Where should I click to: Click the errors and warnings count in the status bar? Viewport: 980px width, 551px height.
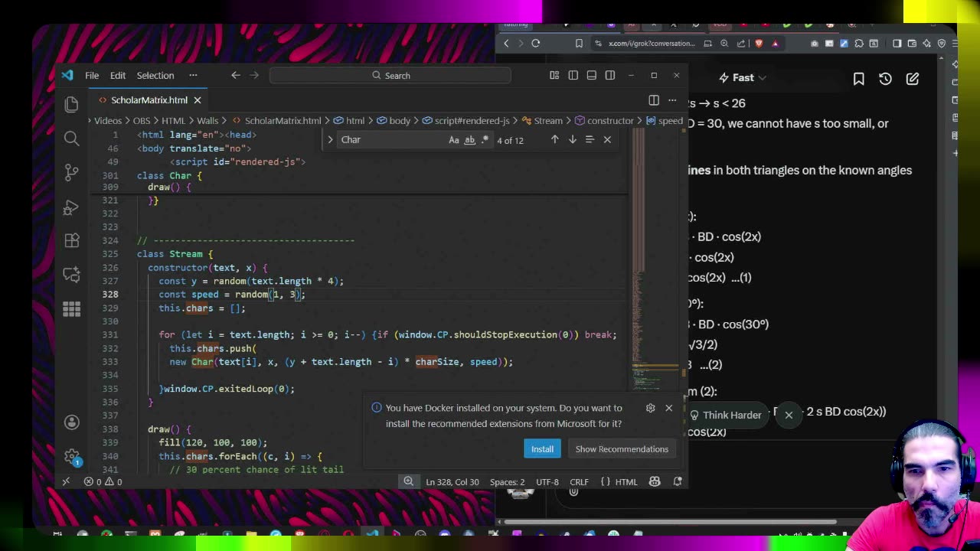(x=103, y=481)
